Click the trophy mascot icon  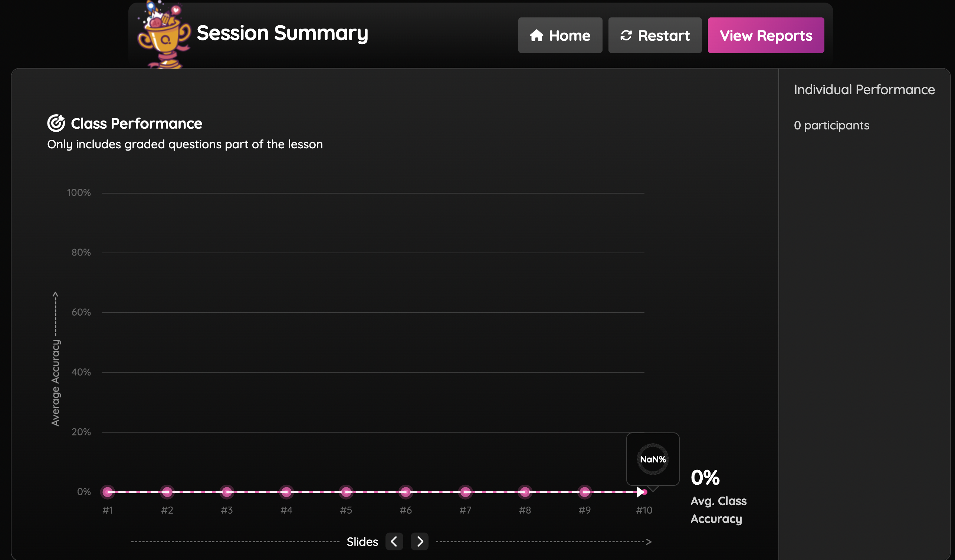[x=164, y=35]
